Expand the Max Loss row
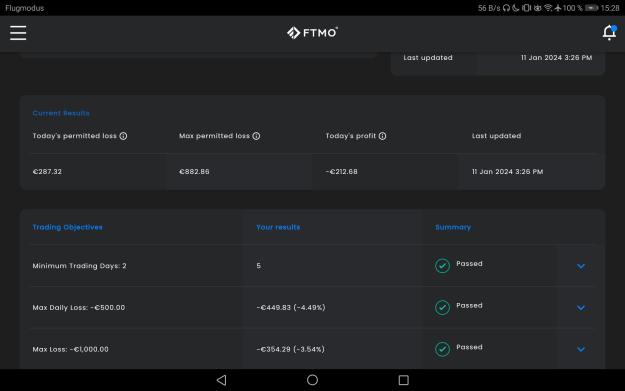The width and height of the screenshot is (625, 391). (581, 349)
